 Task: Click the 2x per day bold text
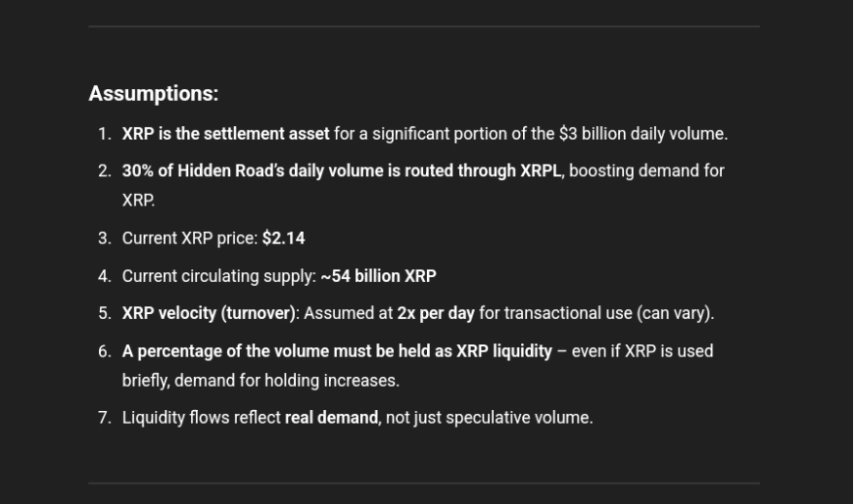point(436,313)
